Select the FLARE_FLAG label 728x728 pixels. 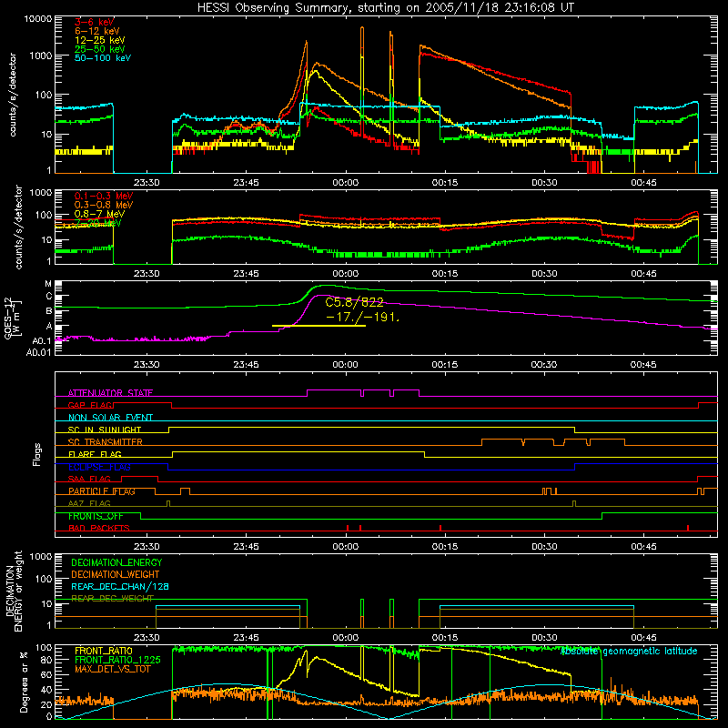point(95,454)
